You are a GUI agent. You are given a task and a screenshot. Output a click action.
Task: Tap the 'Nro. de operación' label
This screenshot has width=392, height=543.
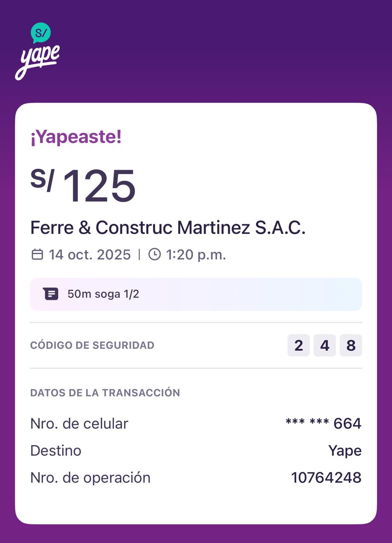click(90, 478)
